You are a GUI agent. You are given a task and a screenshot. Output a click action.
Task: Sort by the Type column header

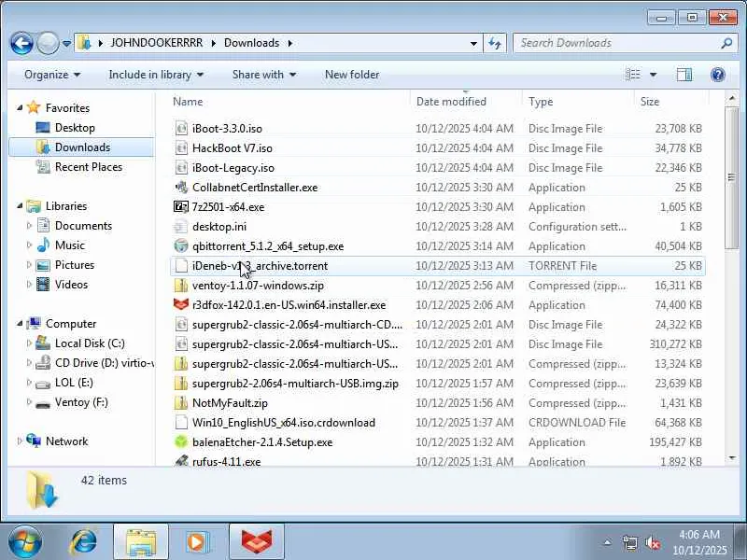(578, 102)
